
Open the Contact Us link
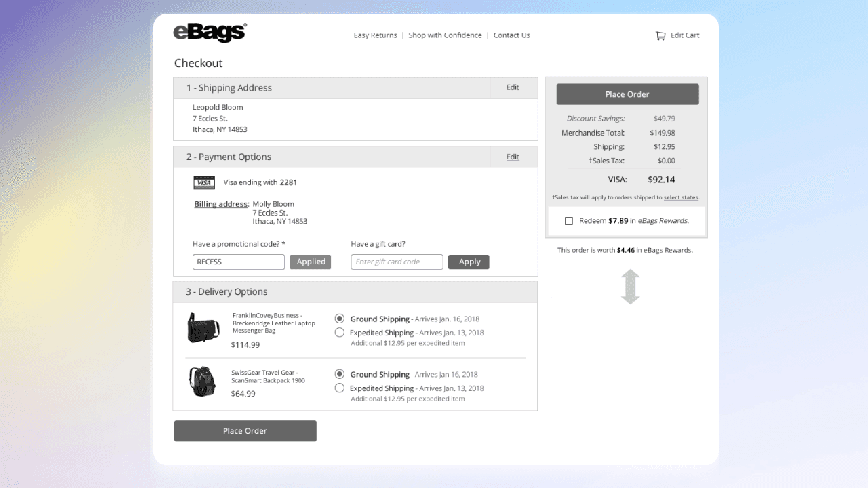point(511,35)
